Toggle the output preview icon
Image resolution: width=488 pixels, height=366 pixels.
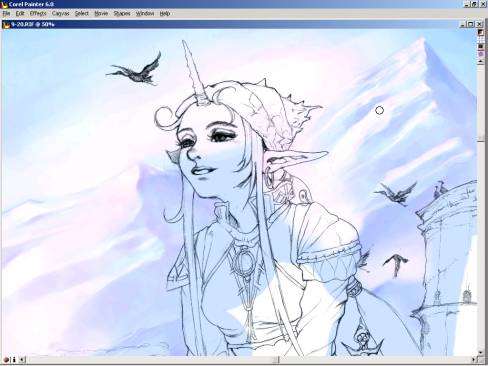click(481, 47)
